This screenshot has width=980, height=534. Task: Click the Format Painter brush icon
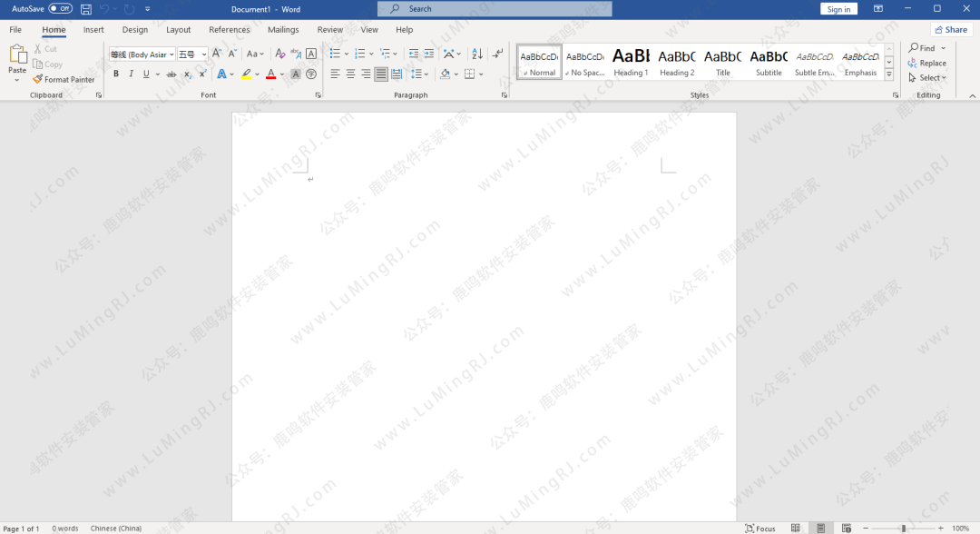pos(38,80)
